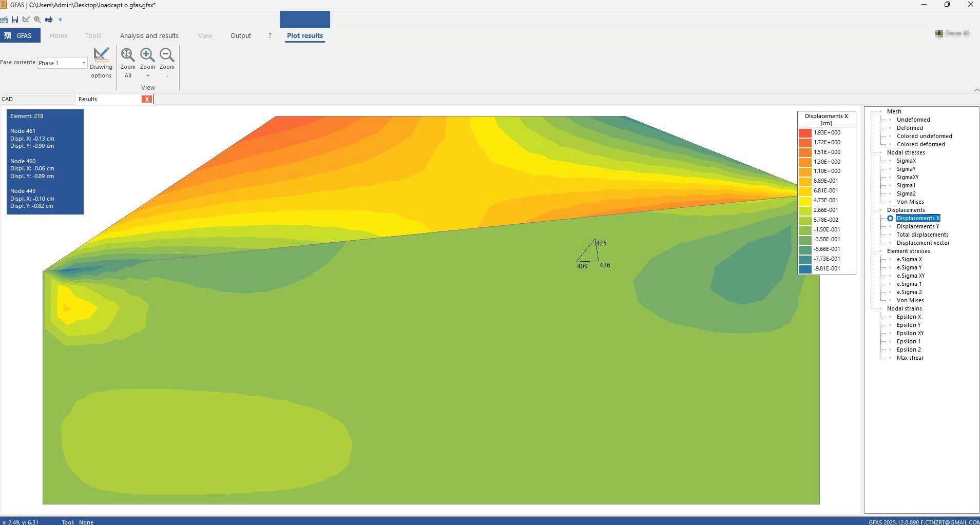Click the ? help button

coord(270,36)
